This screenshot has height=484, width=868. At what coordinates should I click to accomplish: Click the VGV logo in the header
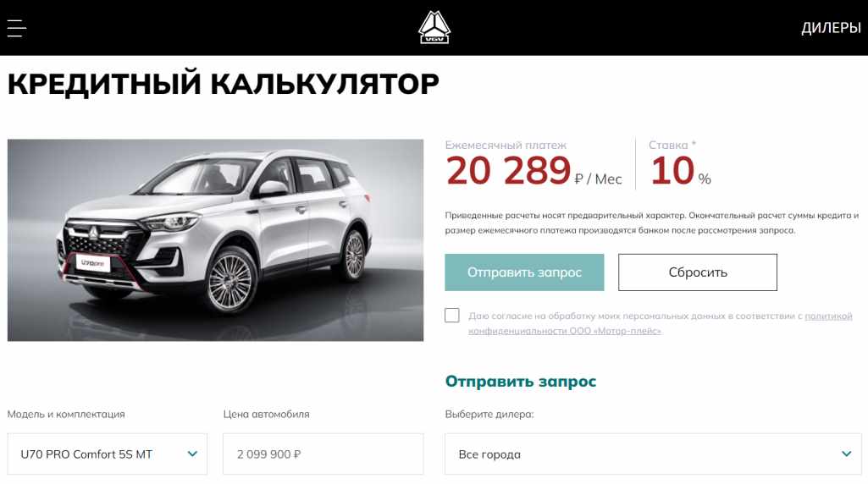click(434, 27)
